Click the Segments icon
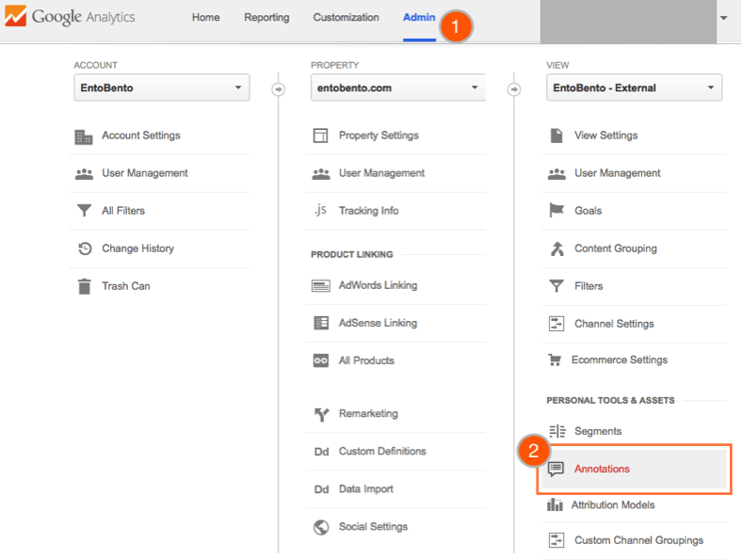The width and height of the screenshot is (742, 560). (x=557, y=431)
